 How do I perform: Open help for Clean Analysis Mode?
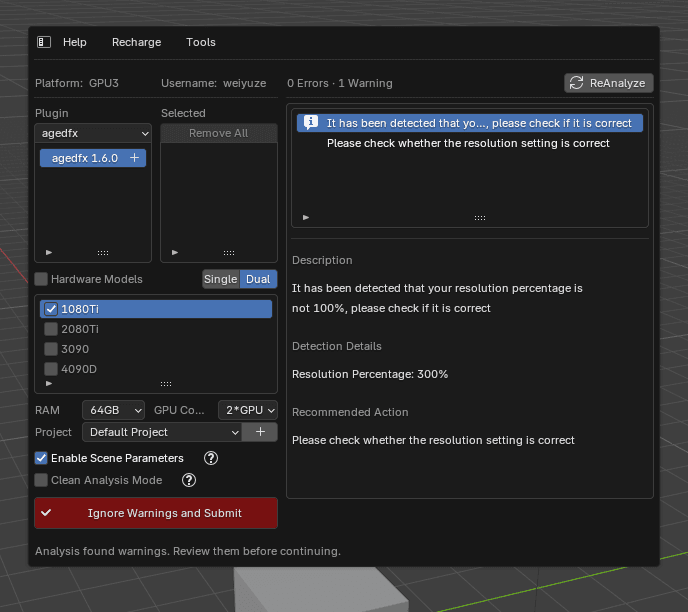[x=189, y=480]
